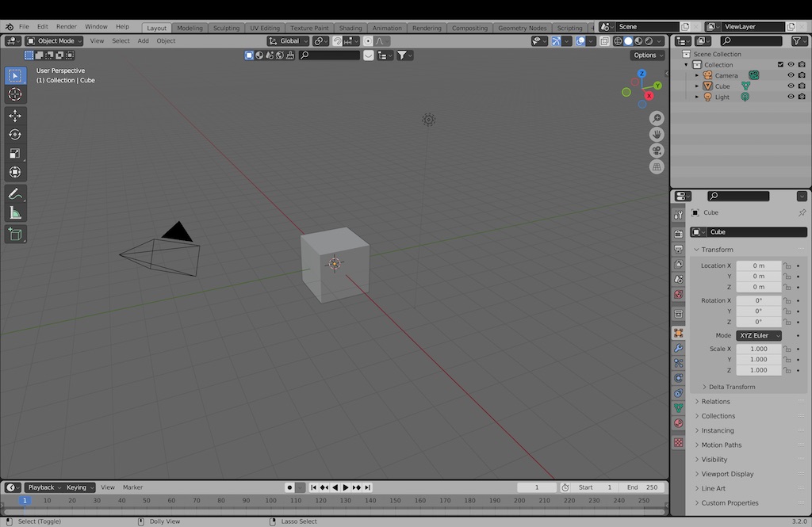Choose the Annotate tool
Screen dimensions: 812x527
(15, 194)
